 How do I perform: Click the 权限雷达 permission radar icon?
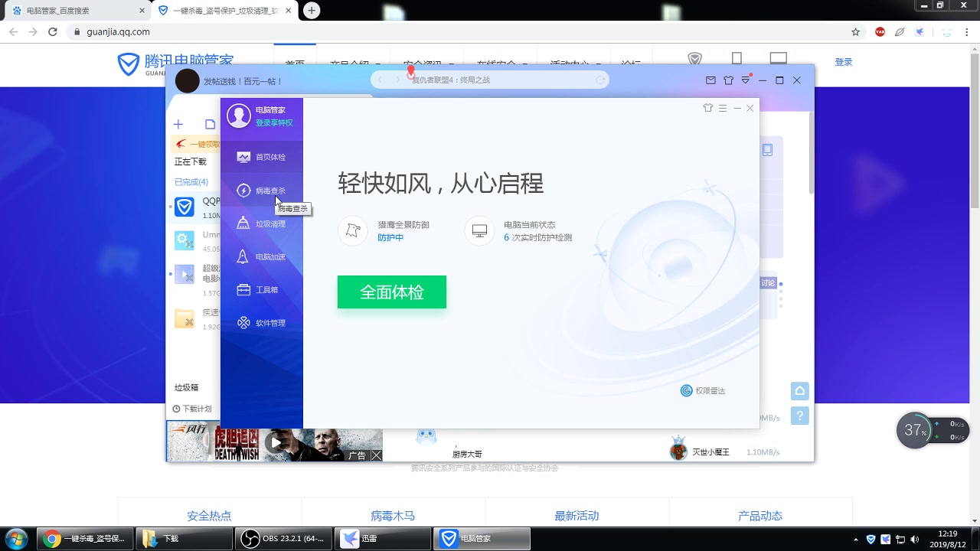coord(687,390)
